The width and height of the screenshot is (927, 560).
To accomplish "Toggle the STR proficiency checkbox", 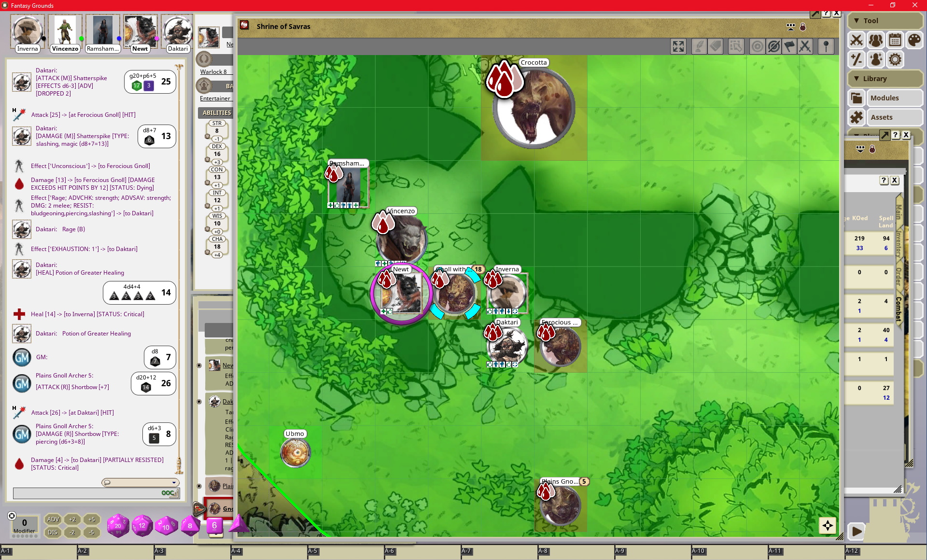I will pos(208,136).
